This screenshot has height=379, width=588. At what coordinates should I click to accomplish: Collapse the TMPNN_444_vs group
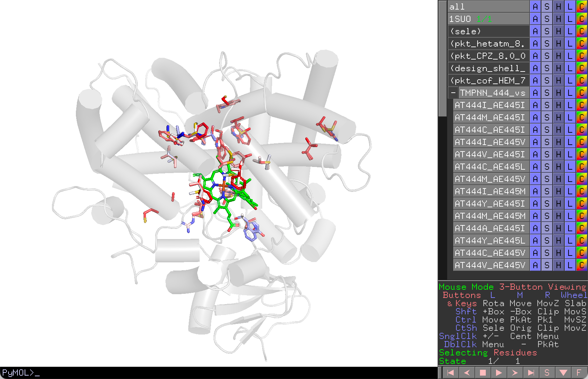click(x=453, y=93)
